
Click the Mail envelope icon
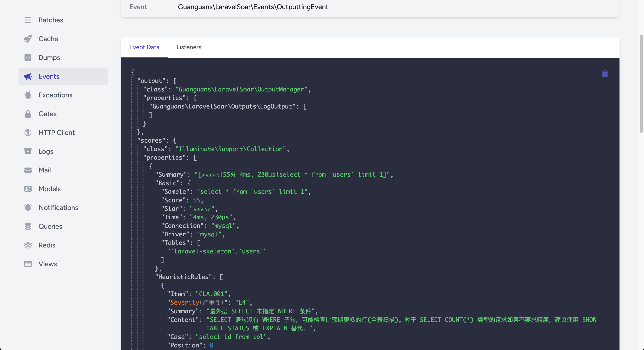(x=28, y=170)
